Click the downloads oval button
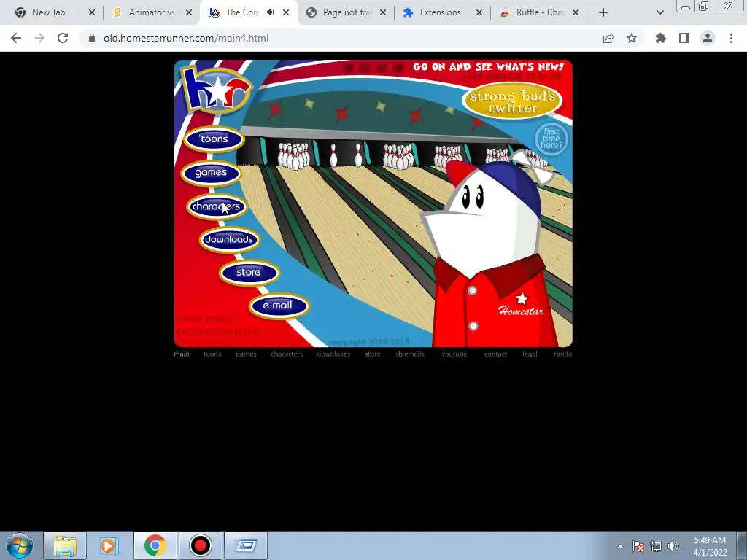The width and height of the screenshot is (747, 560). tap(228, 239)
